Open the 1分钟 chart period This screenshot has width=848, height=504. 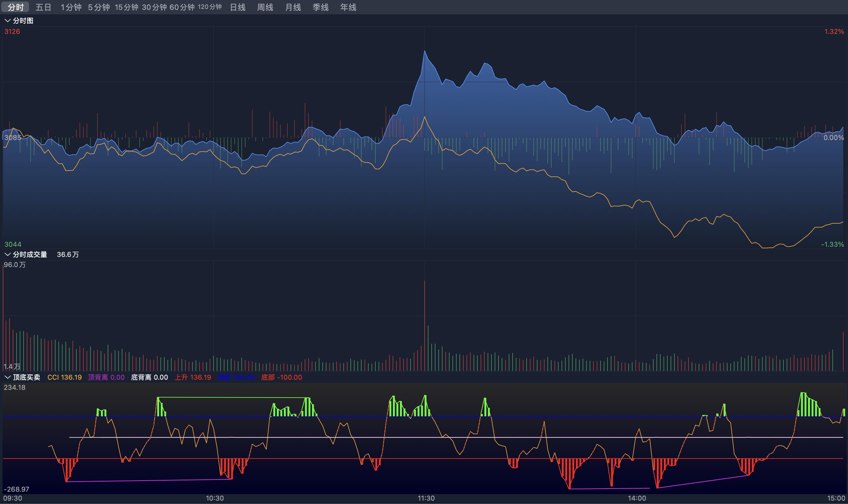tap(71, 7)
